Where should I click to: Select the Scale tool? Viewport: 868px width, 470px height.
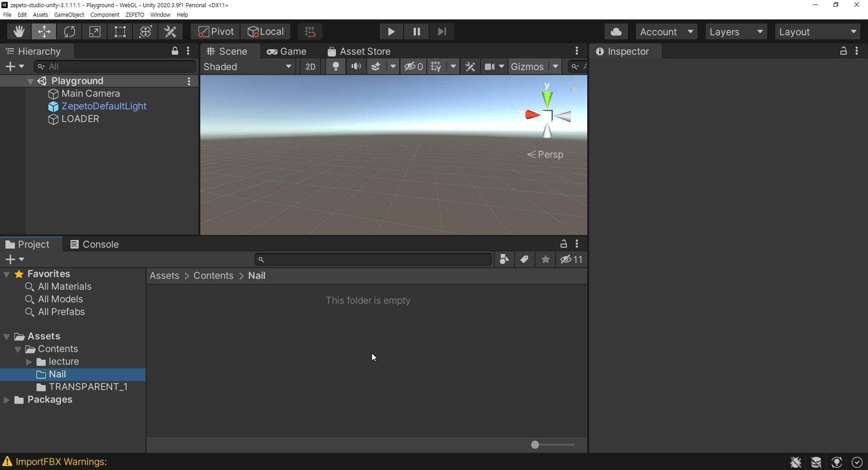click(94, 32)
